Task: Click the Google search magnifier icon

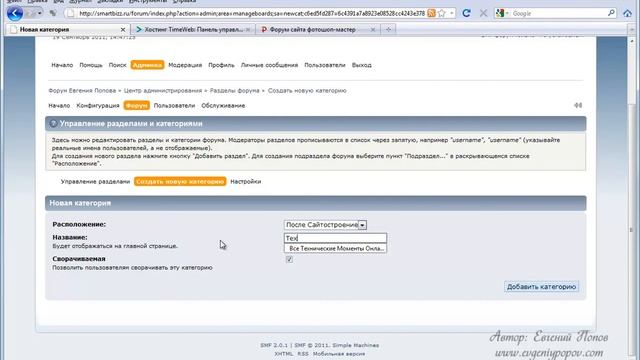Action: [x=611, y=13]
